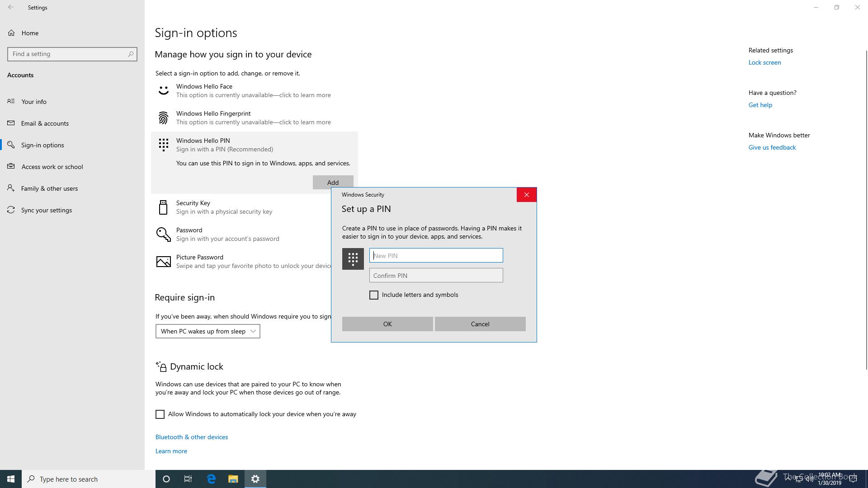Select the Picture Password option
Image resolution: width=868 pixels, height=488 pixels.
pos(241,261)
